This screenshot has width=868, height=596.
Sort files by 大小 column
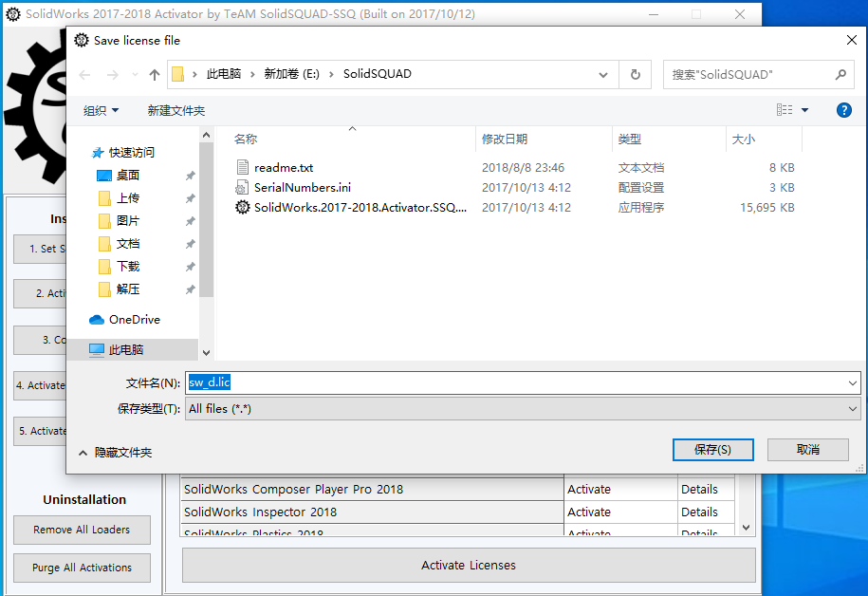[744, 139]
